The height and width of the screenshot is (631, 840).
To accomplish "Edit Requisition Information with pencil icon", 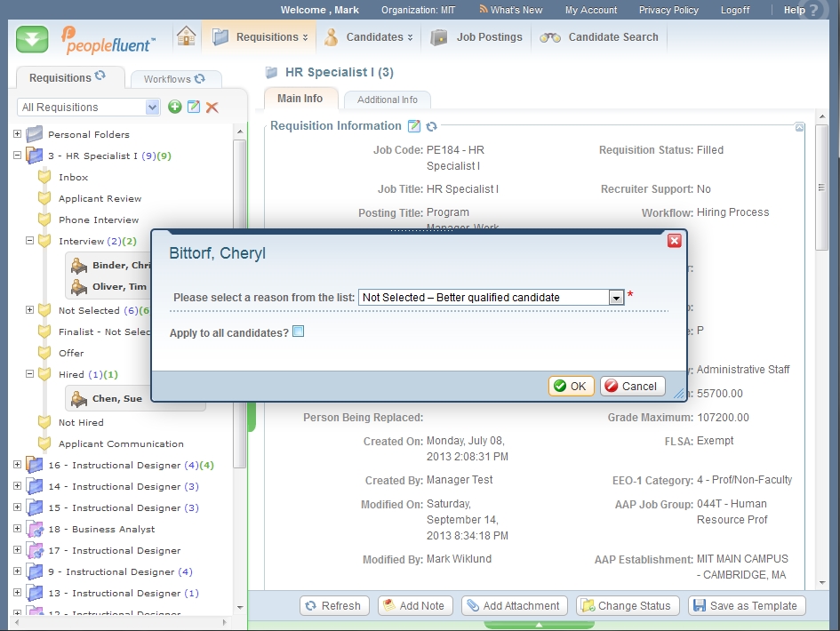I will click(x=413, y=126).
